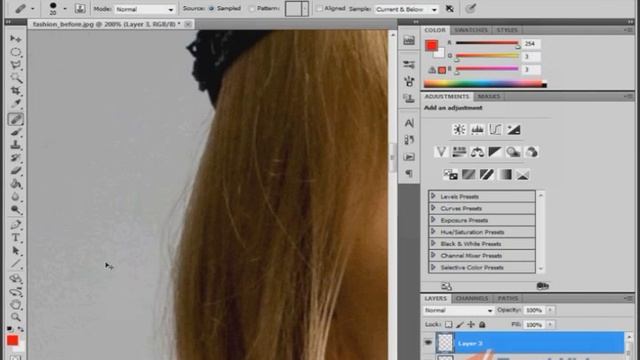
Task: Add an Exposure adjustment
Action: [513, 129]
